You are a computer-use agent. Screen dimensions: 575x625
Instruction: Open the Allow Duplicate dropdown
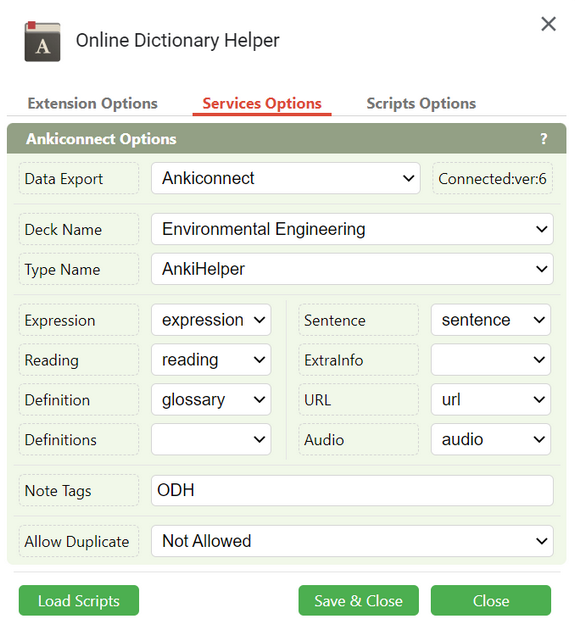pyautogui.click(x=352, y=541)
